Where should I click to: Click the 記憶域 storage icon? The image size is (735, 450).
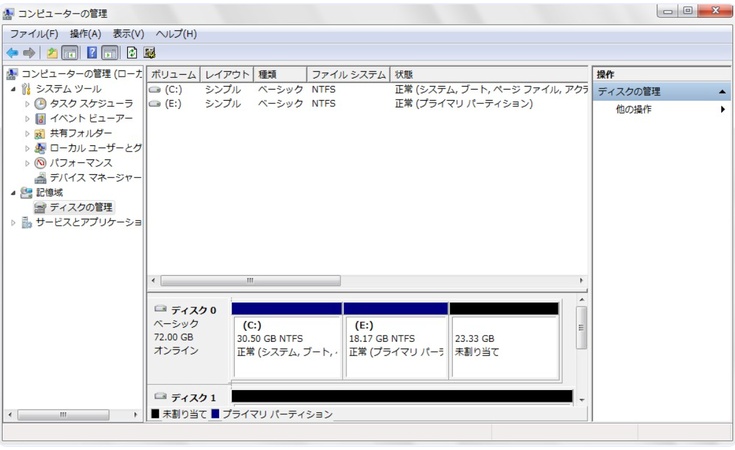(26, 193)
